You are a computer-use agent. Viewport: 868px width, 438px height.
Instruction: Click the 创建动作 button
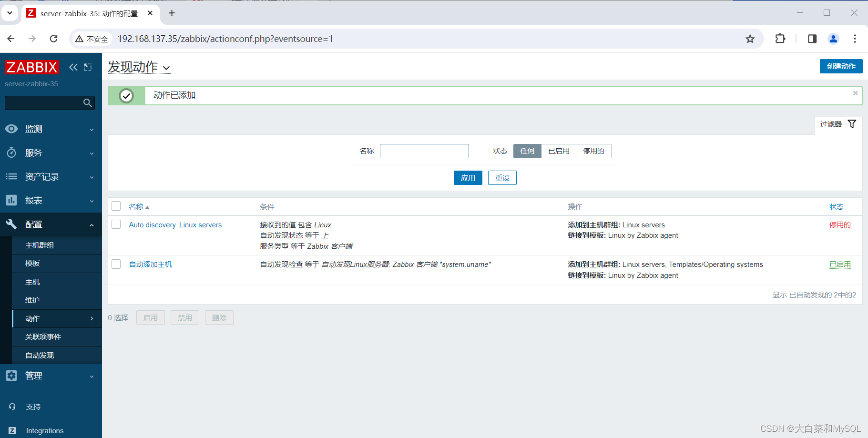[841, 66]
